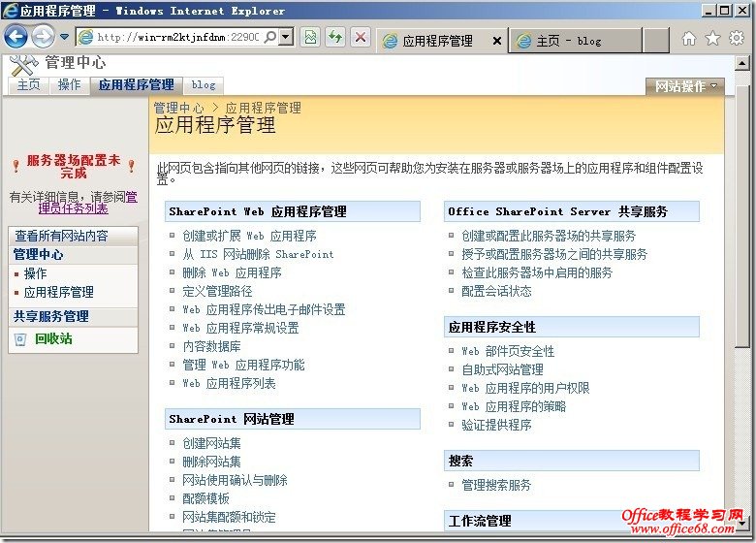This screenshot has height=543, width=756.
Task: Open Web 应用程序的策略 link
Action: 514,406
